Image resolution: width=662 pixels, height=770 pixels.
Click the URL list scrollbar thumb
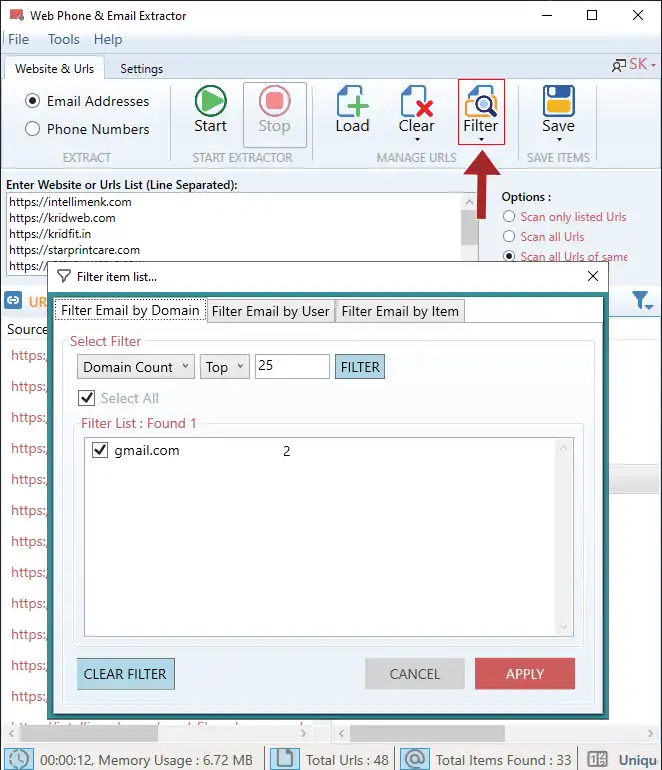click(469, 227)
